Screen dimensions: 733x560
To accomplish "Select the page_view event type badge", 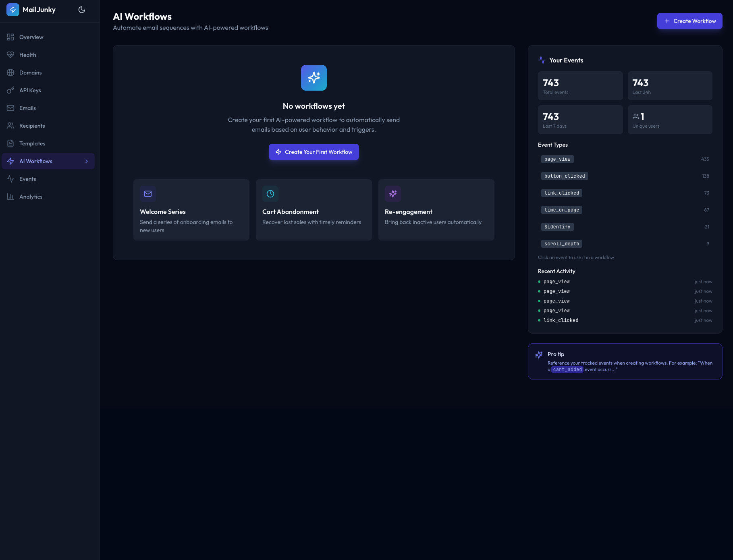I will click(x=557, y=159).
